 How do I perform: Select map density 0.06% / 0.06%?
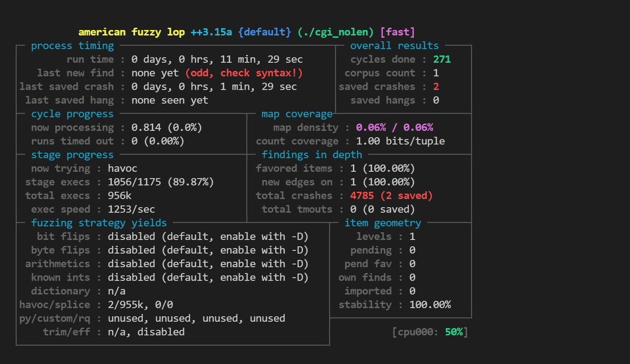coord(394,128)
